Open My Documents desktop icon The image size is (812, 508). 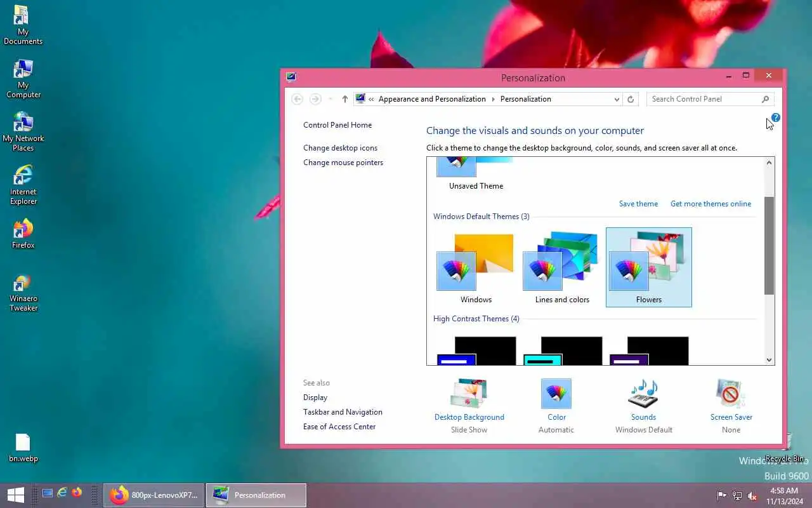[x=23, y=25]
